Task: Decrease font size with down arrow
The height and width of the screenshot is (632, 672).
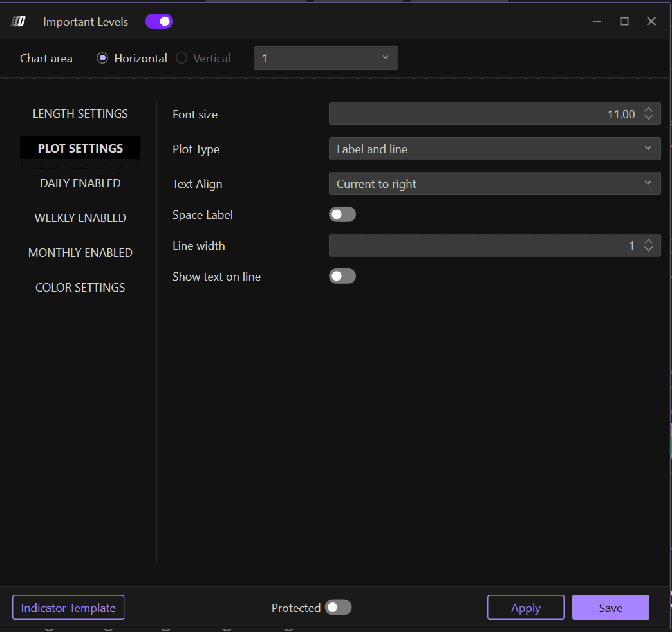Action: tap(648, 117)
